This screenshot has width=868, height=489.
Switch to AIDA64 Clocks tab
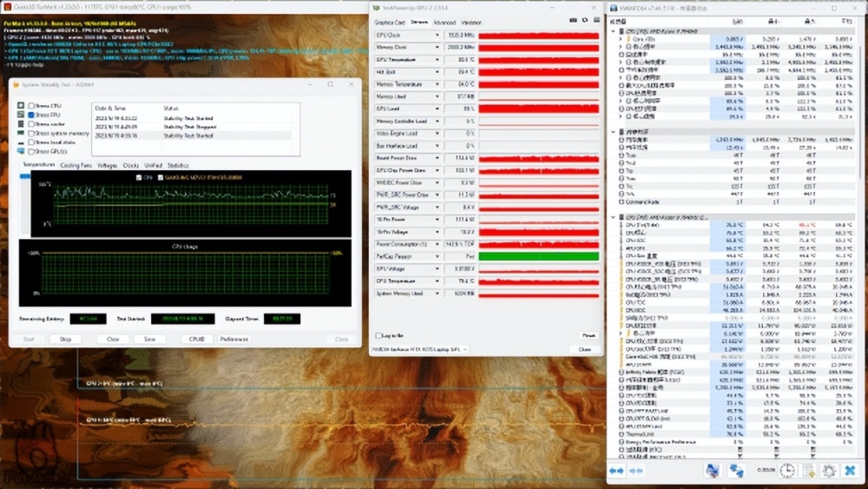pyautogui.click(x=131, y=166)
